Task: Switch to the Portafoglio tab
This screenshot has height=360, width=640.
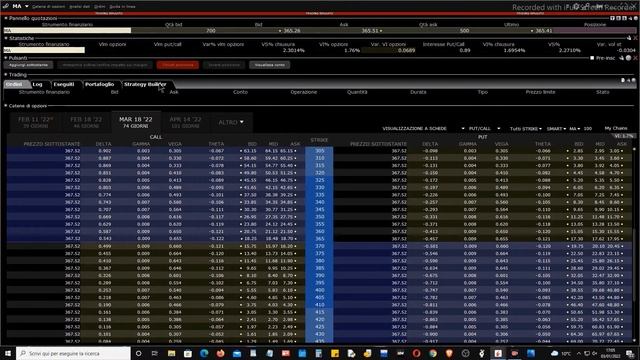Action: coord(100,84)
